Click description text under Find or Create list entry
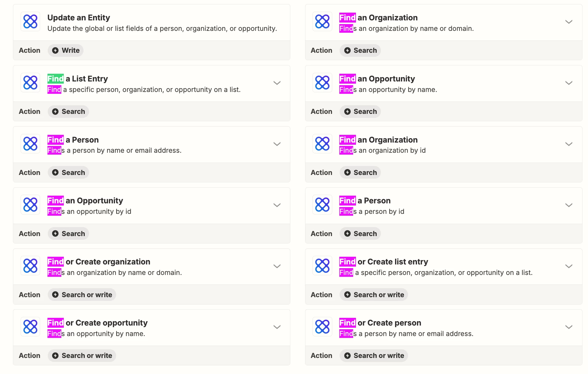 click(x=436, y=272)
